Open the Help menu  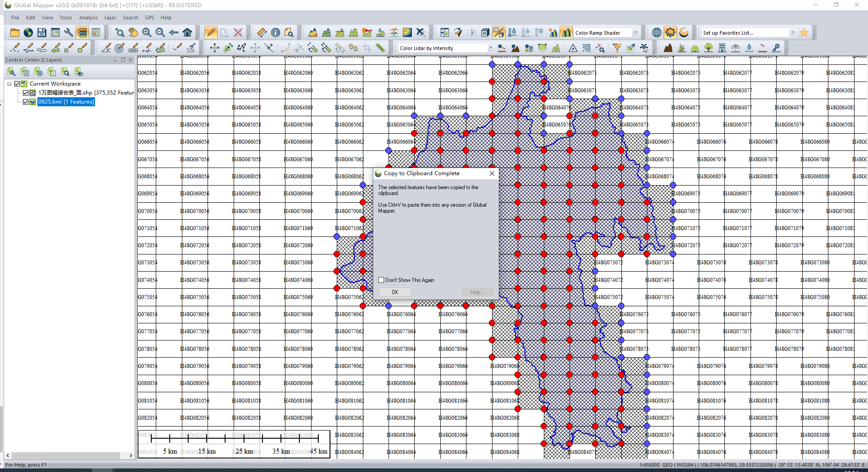[x=166, y=18]
